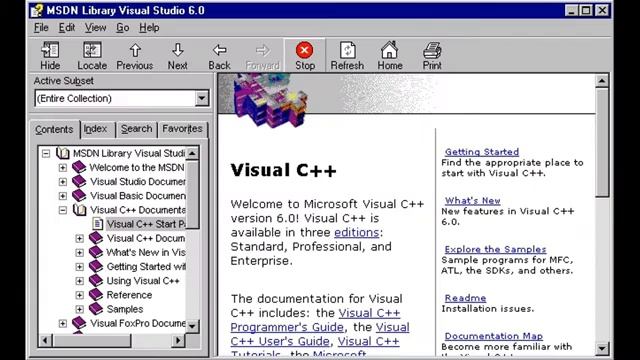Click the Home icon
Viewport: 640px width, 360px height.
(x=389, y=50)
